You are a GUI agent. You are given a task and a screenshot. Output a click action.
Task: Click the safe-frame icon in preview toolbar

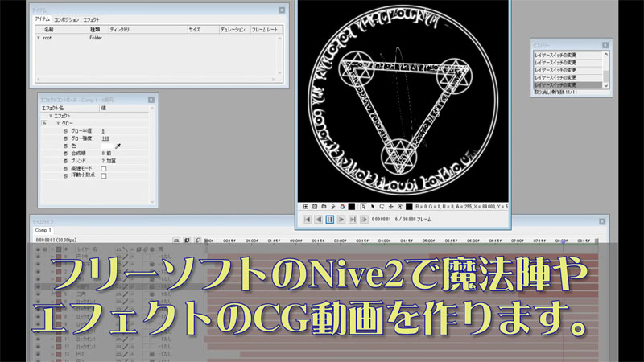click(x=315, y=207)
